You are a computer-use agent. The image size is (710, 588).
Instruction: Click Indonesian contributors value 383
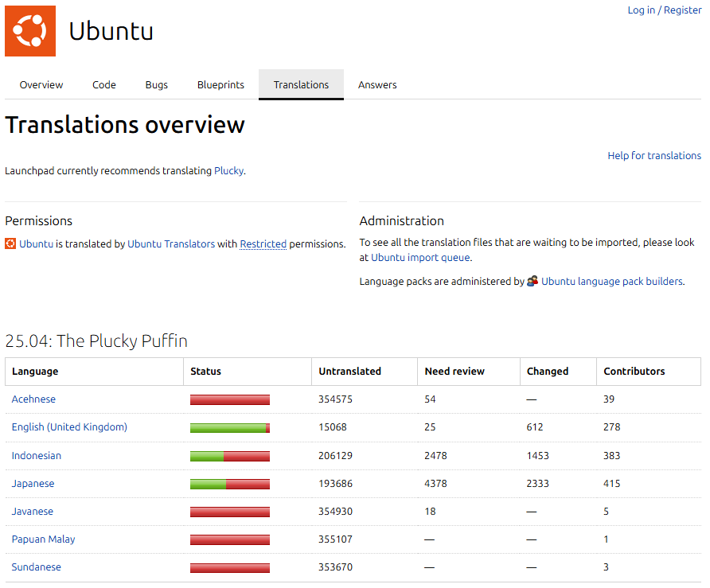point(612,455)
